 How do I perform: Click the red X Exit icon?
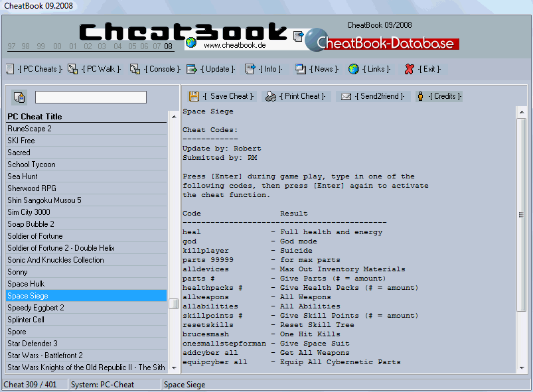(410, 69)
